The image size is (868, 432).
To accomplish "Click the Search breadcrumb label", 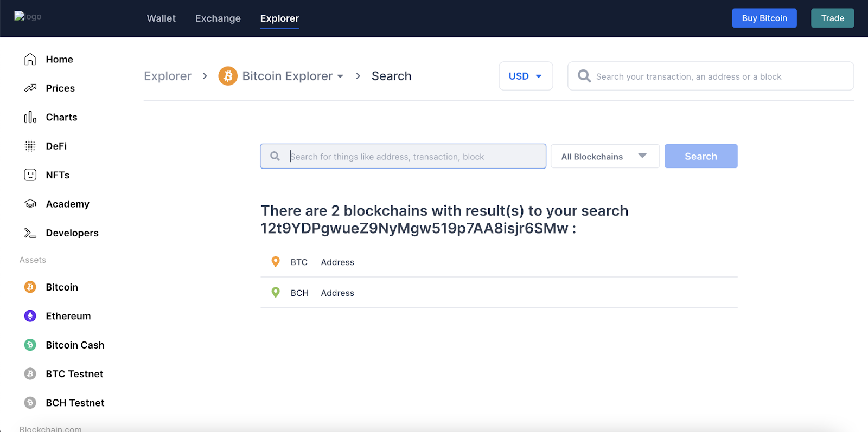I will 391,76.
